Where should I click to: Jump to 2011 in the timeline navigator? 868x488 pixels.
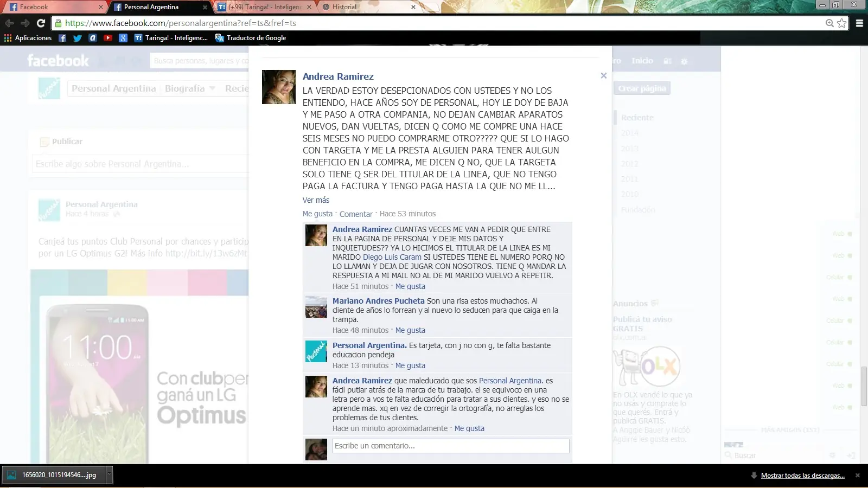coord(630,179)
